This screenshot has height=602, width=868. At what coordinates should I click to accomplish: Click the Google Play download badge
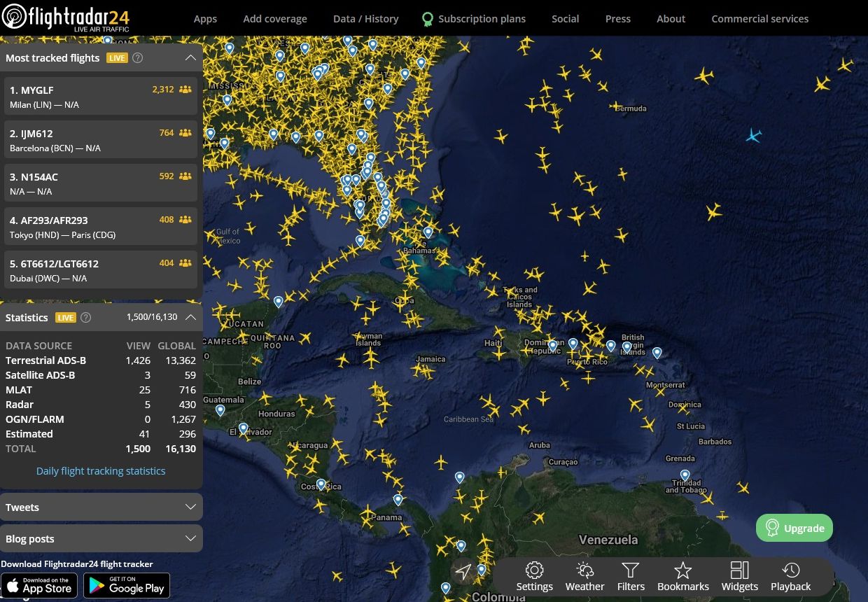[127, 585]
